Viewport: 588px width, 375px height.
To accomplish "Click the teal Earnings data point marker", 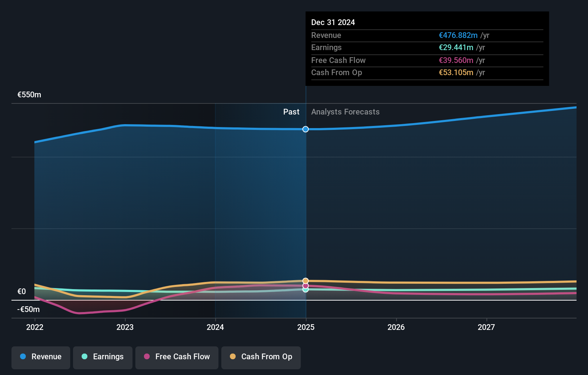I will [305, 290].
